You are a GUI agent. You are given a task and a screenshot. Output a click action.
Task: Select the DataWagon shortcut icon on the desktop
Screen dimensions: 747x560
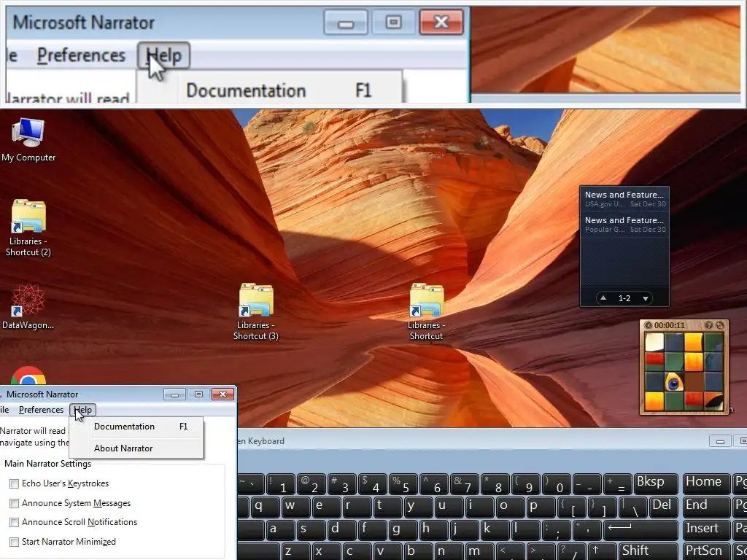point(28,307)
